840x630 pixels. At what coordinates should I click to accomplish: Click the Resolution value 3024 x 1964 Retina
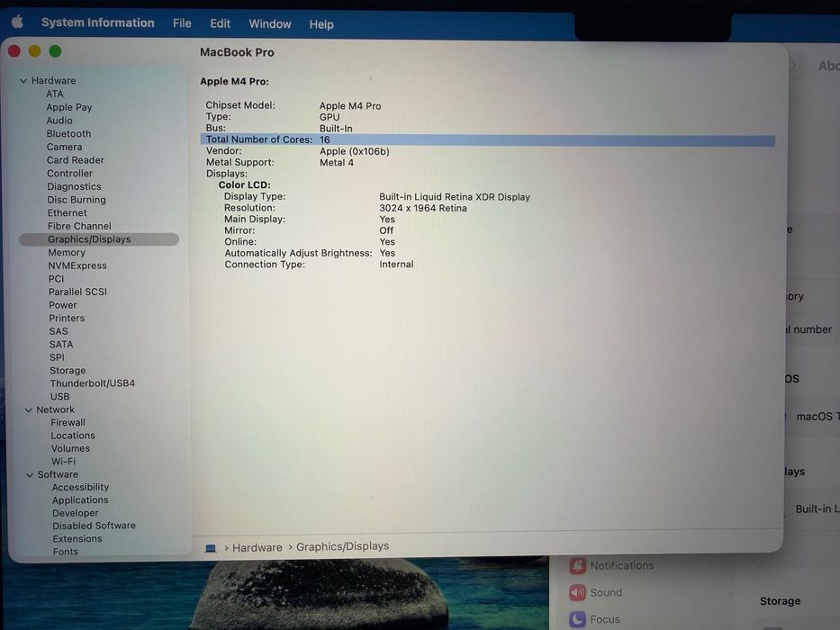coord(422,209)
